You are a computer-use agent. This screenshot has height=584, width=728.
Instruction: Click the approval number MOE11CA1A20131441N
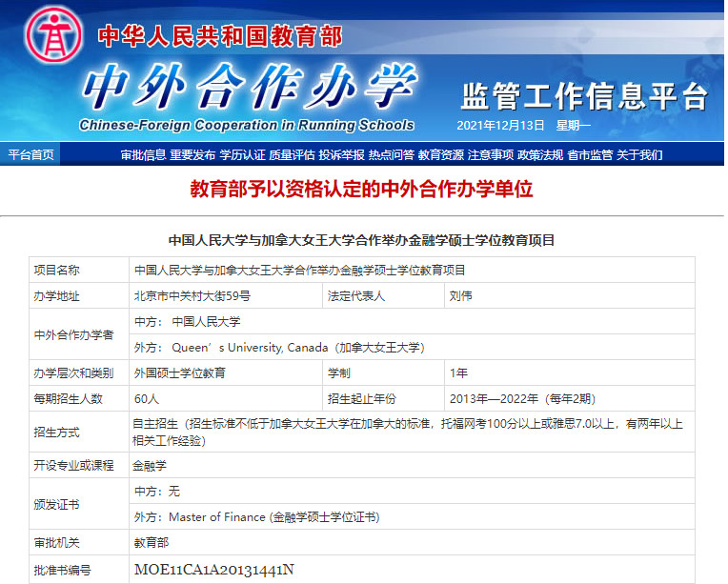pos(213,570)
